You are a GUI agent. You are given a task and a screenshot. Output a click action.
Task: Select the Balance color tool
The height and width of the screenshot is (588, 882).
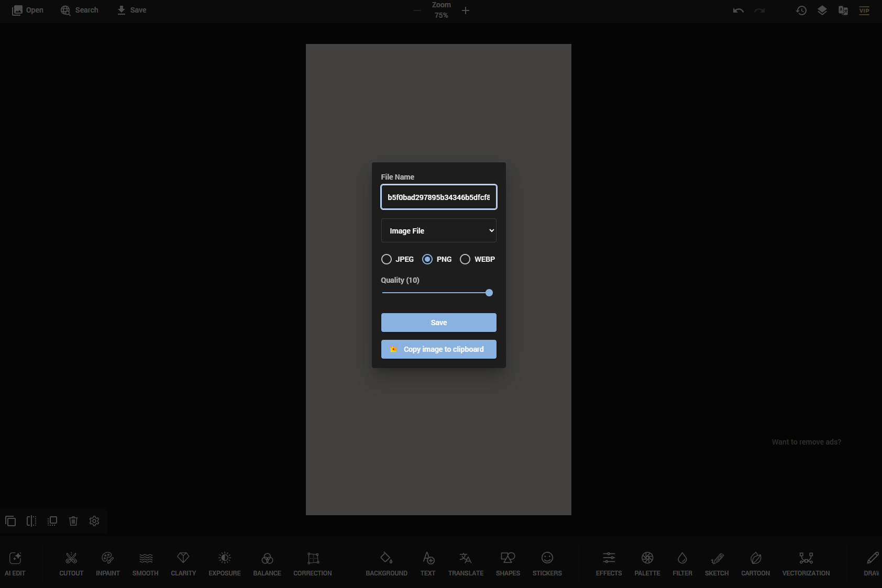point(267,563)
